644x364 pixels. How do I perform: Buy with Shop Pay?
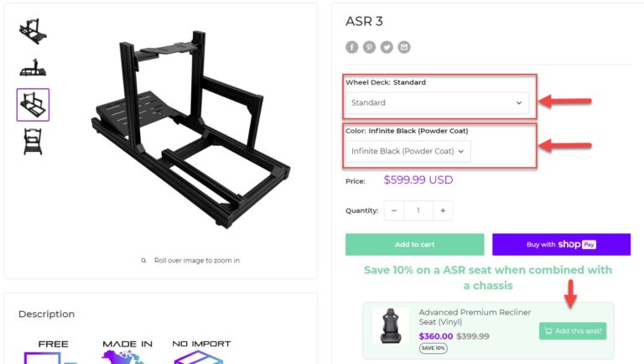coord(561,244)
